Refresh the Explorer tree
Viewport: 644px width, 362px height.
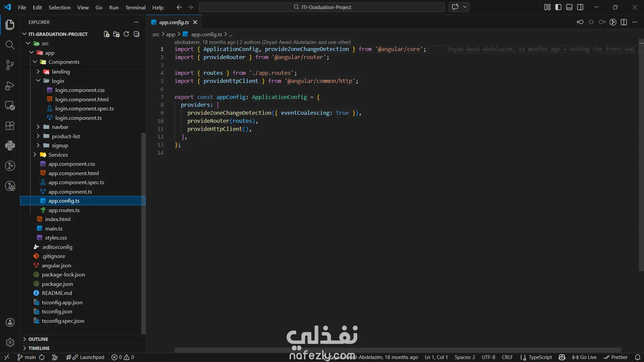click(126, 34)
